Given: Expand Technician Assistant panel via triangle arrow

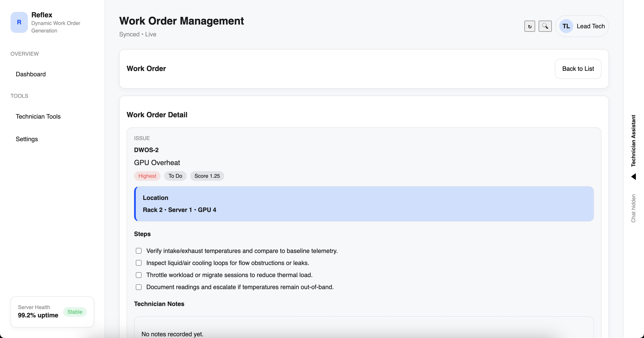Looking at the screenshot, I should coord(633,177).
